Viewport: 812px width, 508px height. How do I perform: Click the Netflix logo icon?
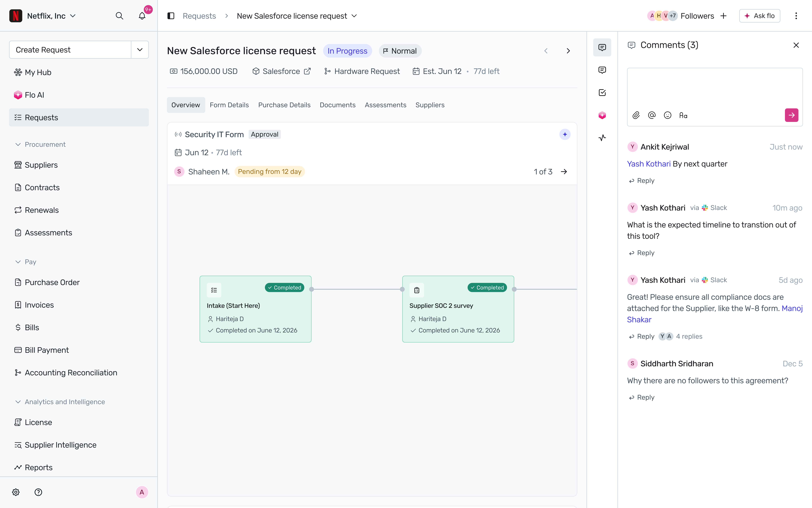point(16,16)
